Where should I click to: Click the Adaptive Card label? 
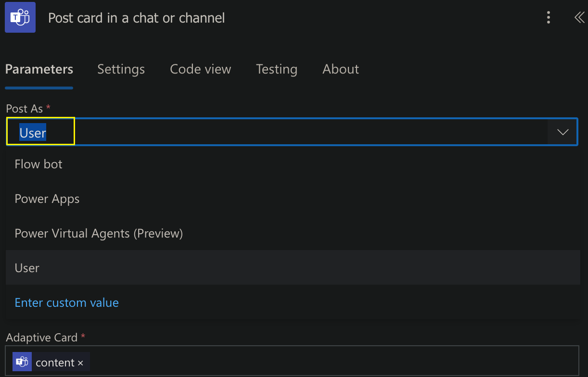pos(42,338)
